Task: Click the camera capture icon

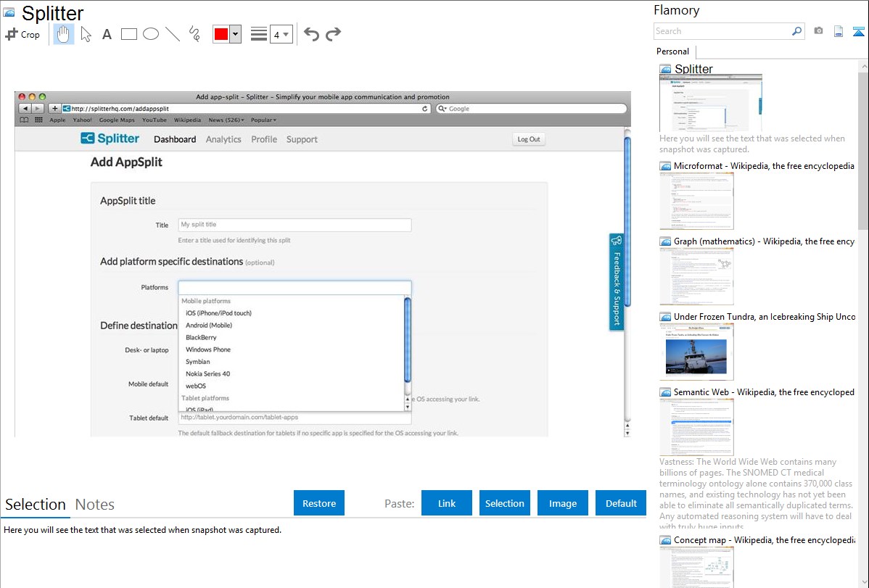Action: (818, 31)
